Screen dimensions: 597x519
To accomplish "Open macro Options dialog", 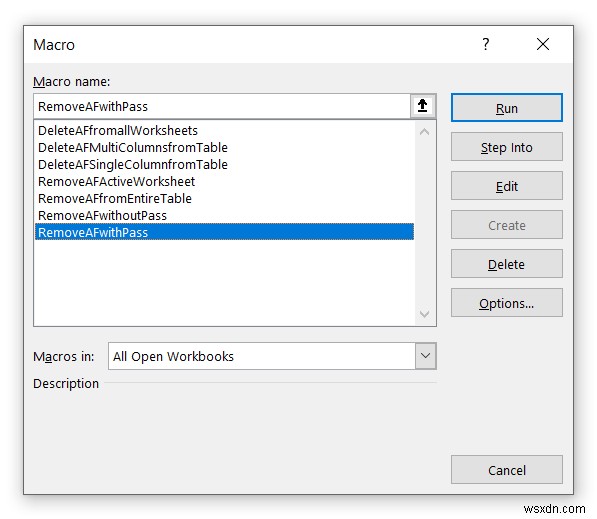I will point(507,303).
